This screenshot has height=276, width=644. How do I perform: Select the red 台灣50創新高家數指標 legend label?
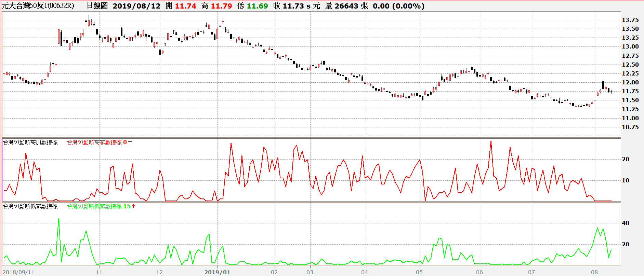[94, 142]
